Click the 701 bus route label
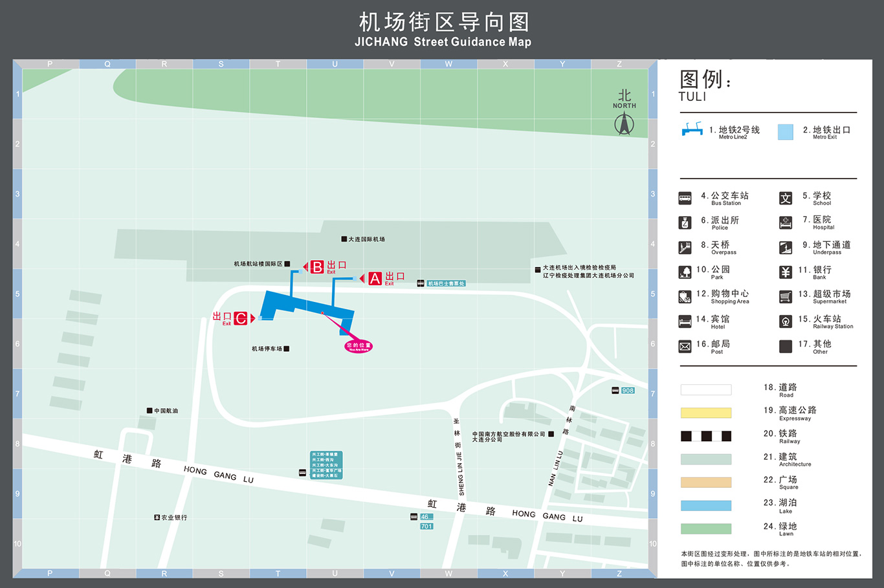The width and height of the screenshot is (884, 588). point(426,527)
